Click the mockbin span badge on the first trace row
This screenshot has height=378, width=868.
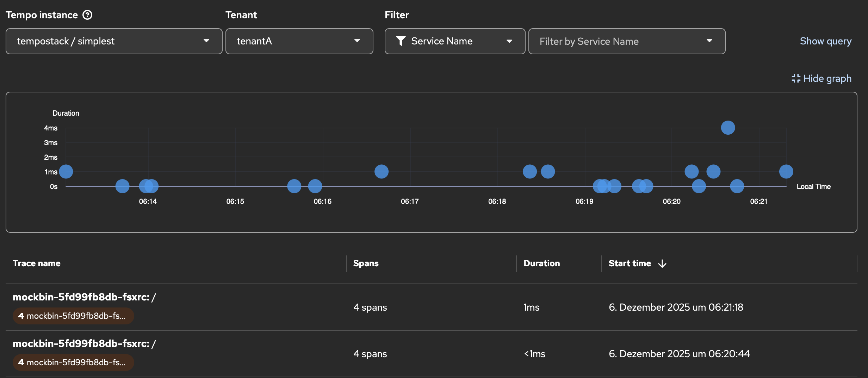(x=73, y=316)
